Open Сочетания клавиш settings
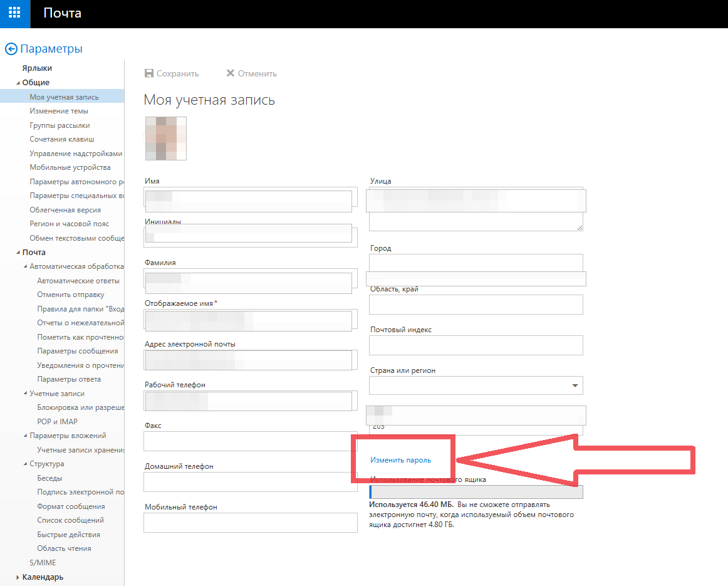728x586 pixels. (62, 139)
